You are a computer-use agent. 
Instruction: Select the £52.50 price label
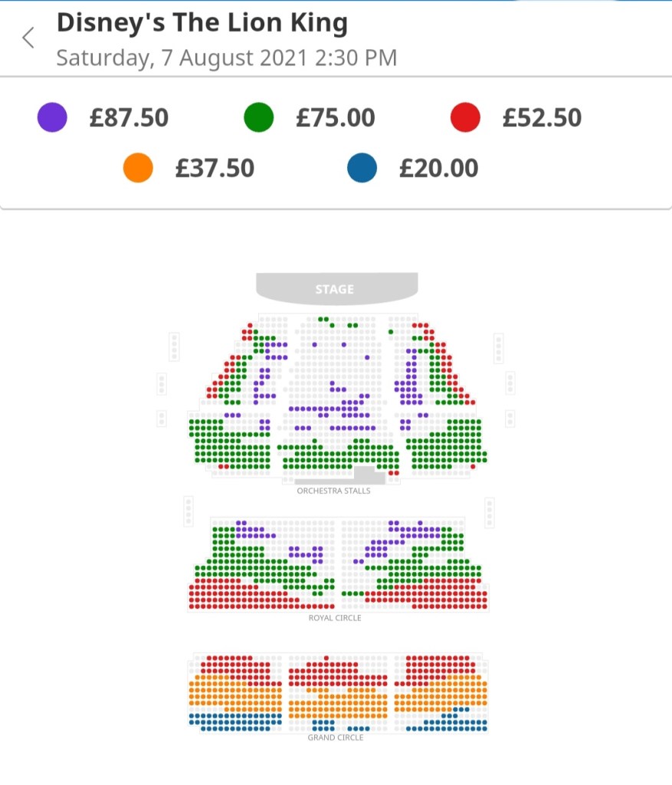(x=543, y=118)
